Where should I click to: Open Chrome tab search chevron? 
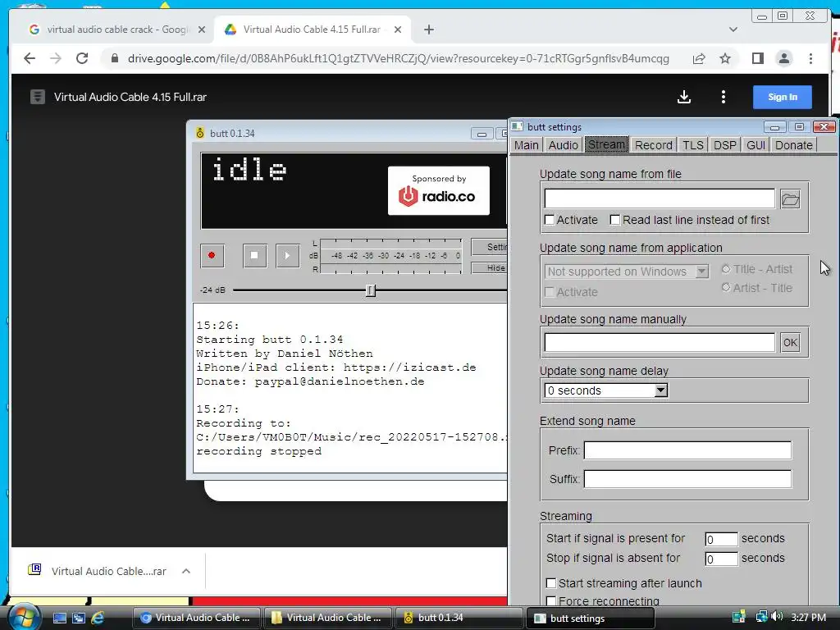coord(733,30)
